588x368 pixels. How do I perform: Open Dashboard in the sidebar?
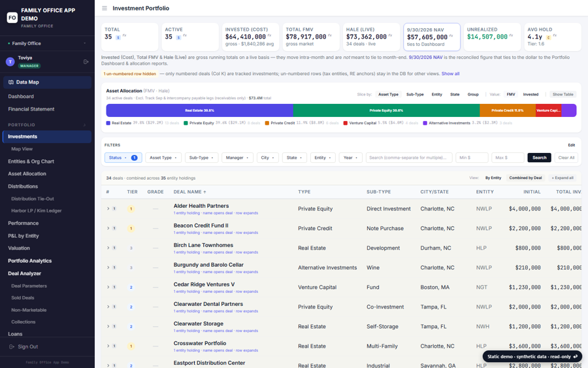(x=21, y=96)
